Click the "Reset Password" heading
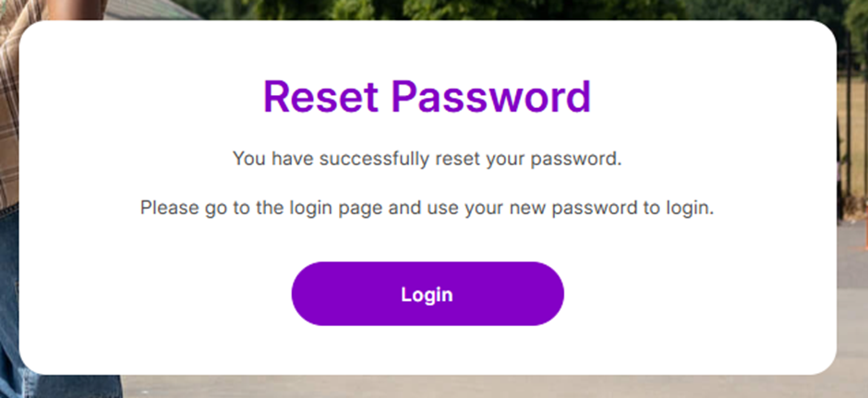Image resolution: width=868 pixels, height=398 pixels. click(x=427, y=96)
